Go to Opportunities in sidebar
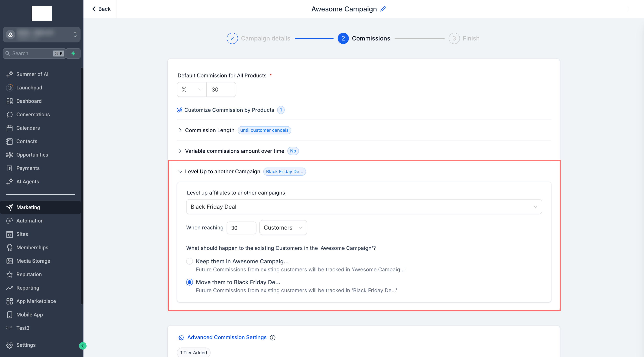The image size is (644, 357). pyautogui.click(x=32, y=155)
